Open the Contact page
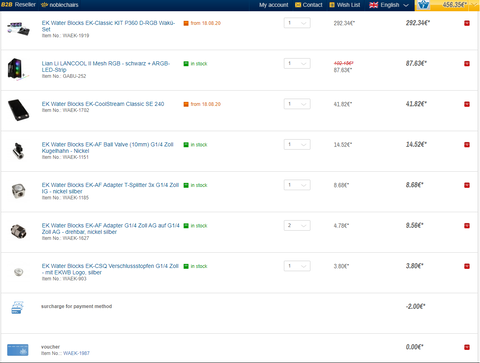The width and height of the screenshot is (480, 363). click(x=312, y=5)
